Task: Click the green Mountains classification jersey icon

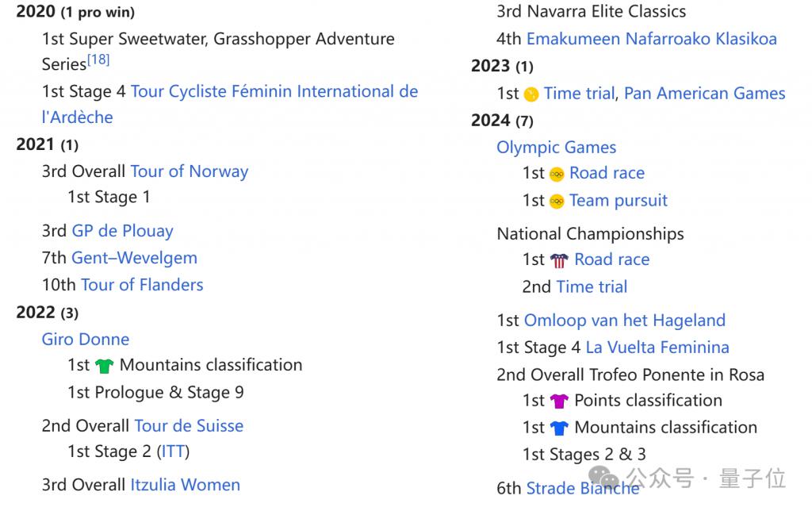Action: click(x=104, y=366)
